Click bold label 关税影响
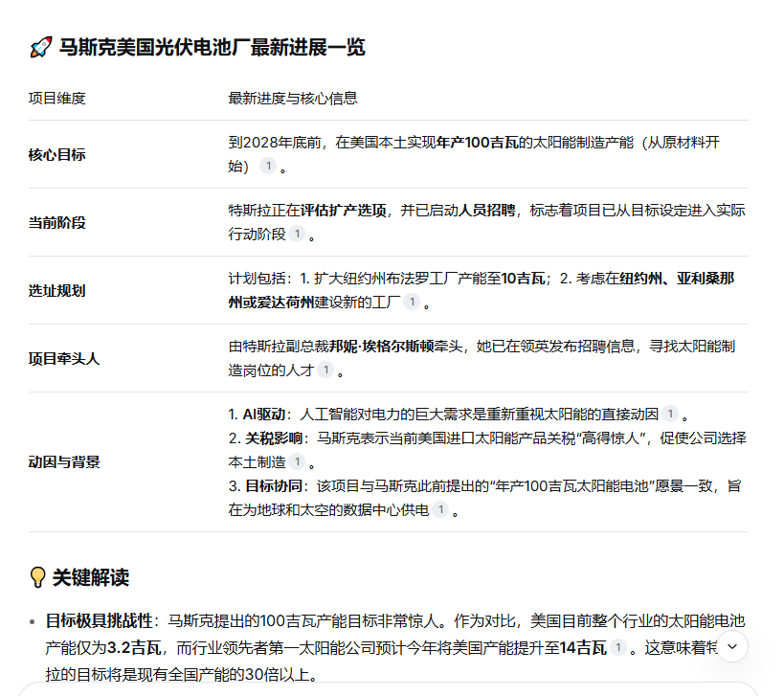 click(274, 438)
